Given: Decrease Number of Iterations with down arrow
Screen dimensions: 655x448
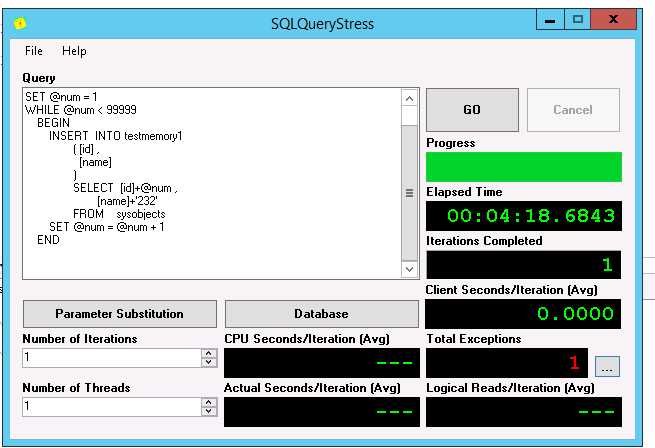Looking at the screenshot, I should 208,362.
